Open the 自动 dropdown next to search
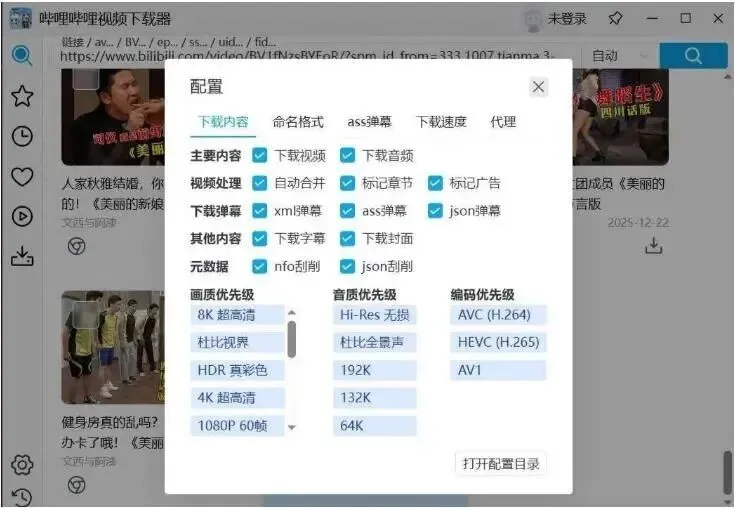 619,56
